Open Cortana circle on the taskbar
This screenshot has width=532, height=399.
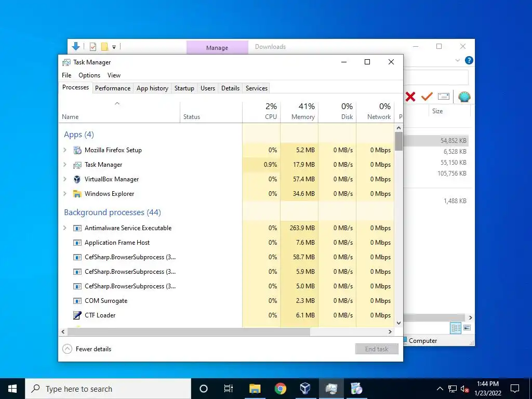tap(204, 389)
